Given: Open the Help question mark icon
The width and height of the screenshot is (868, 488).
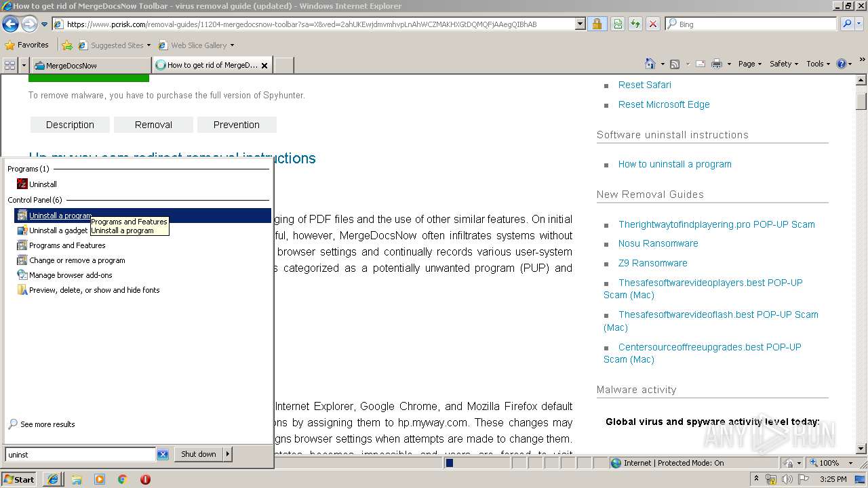Looking at the screenshot, I should click(841, 64).
